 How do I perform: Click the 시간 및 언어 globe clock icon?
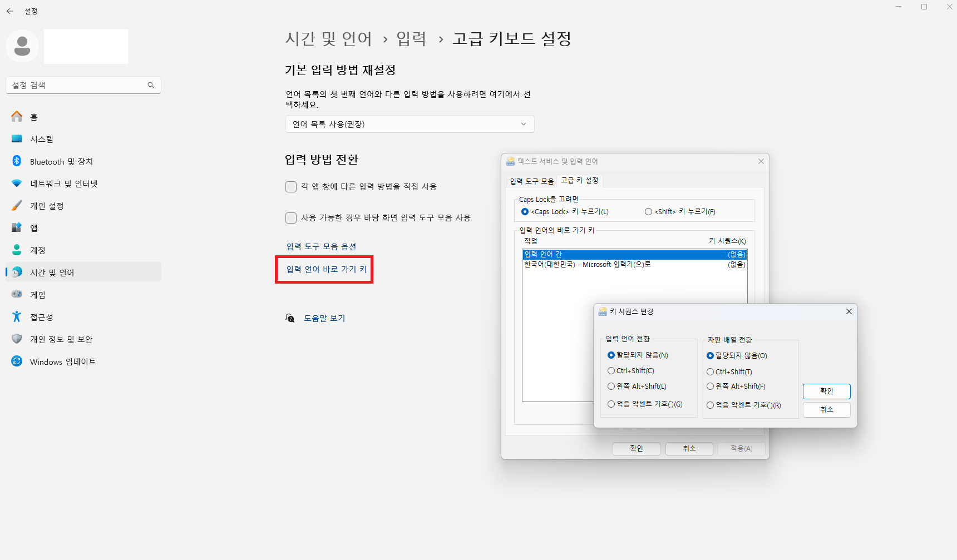coord(17,272)
